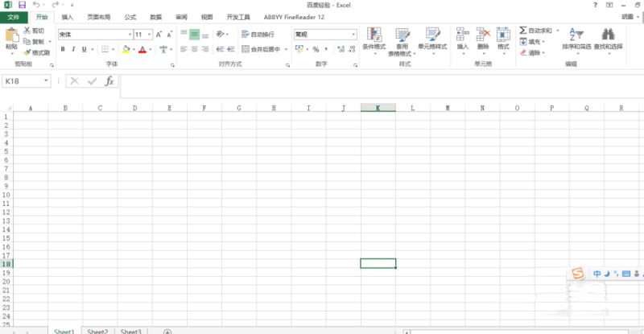Switch to the Data tab
The width and height of the screenshot is (644, 334).
coord(155,17)
